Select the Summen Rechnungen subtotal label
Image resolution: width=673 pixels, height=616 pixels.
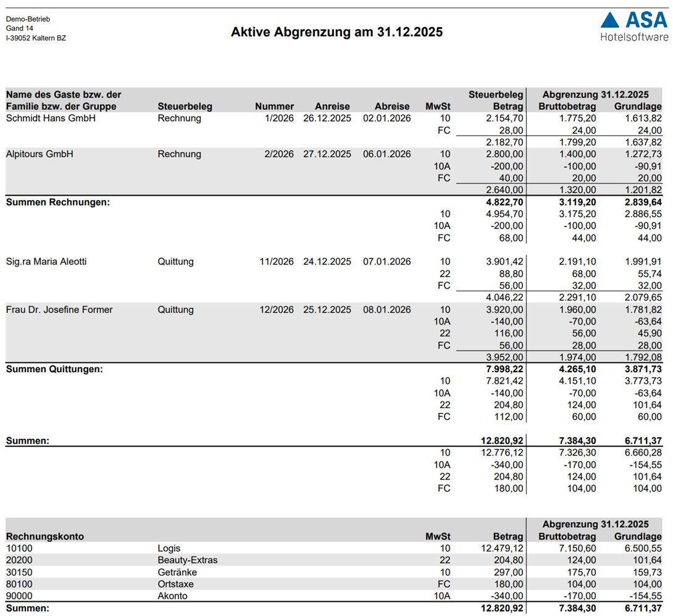coord(58,202)
